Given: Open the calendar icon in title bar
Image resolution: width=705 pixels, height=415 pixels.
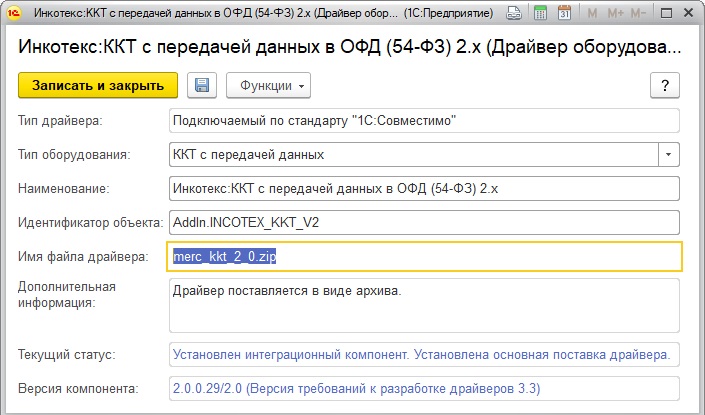Looking at the screenshot, I should coord(564,13).
